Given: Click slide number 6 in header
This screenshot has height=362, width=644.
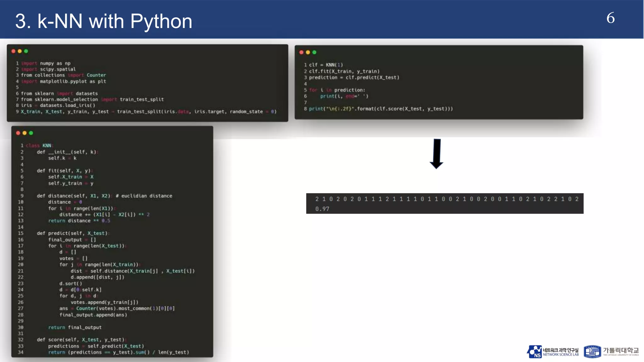Looking at the screenshot, I should pyautogui.click(x=610, y=18).
